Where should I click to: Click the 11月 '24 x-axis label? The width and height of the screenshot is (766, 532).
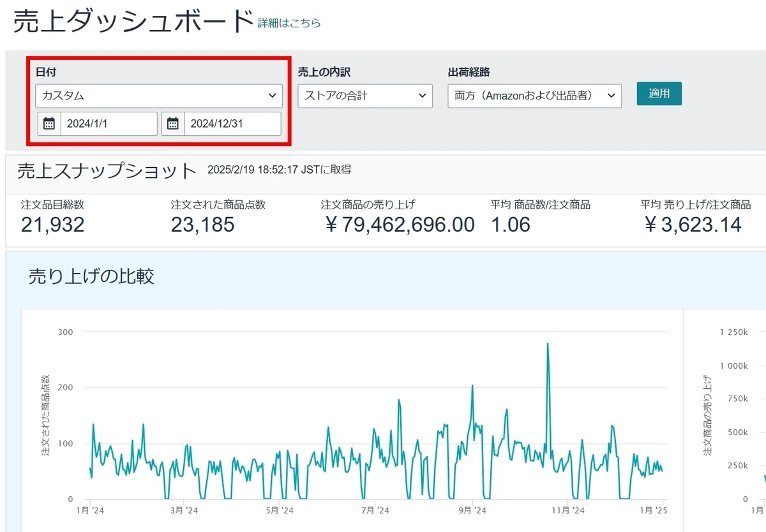pos(567,510)
